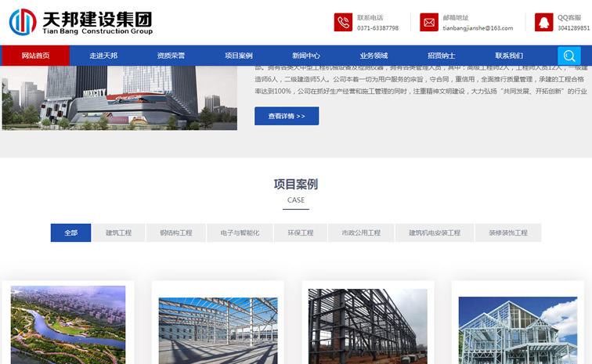
Task: Open the riverside park aerial project thumbnail
Action: click(68, 324)
